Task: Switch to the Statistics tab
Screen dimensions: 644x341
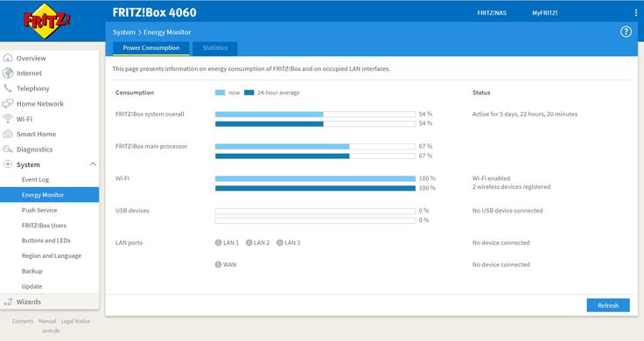Action: [x=214, y=48]
